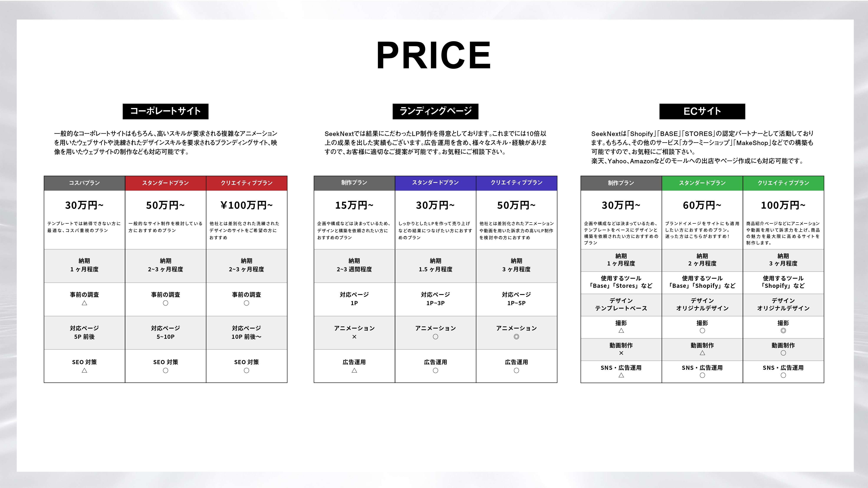Screen dimensions: 868x488
Task: Click the double circle under 50万円 plan アニメーション
Action: click(516, 337)
